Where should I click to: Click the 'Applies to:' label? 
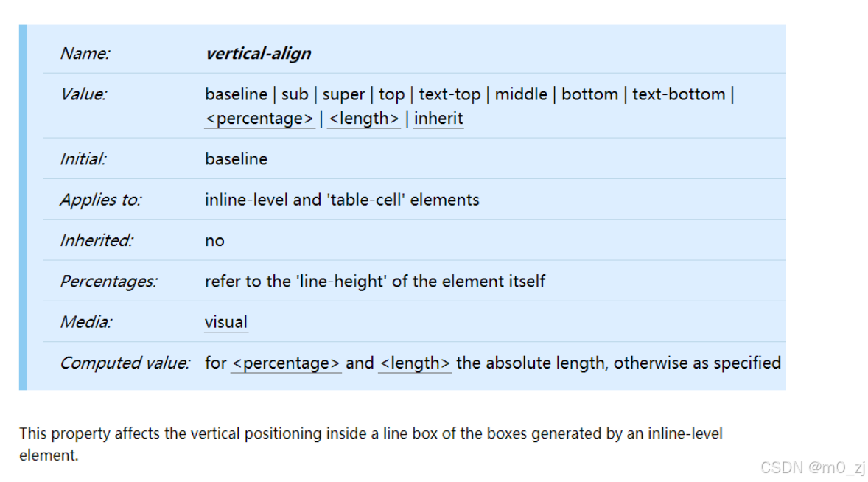[101, 200]
